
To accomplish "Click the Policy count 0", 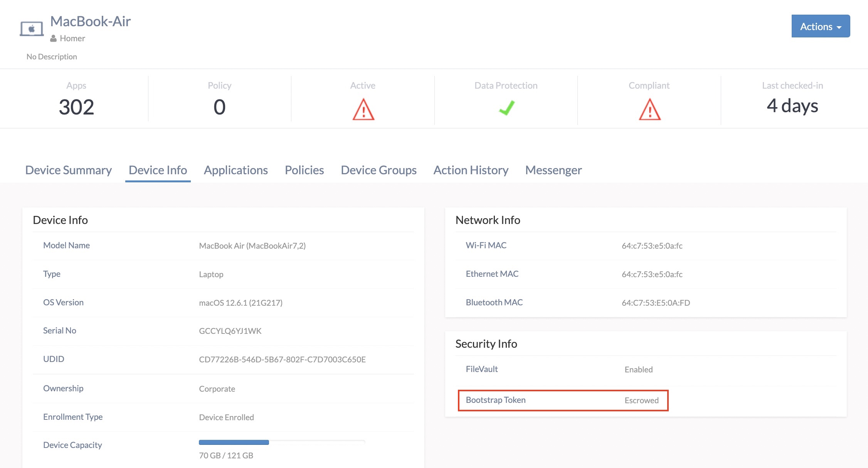I will pos(220,107).
